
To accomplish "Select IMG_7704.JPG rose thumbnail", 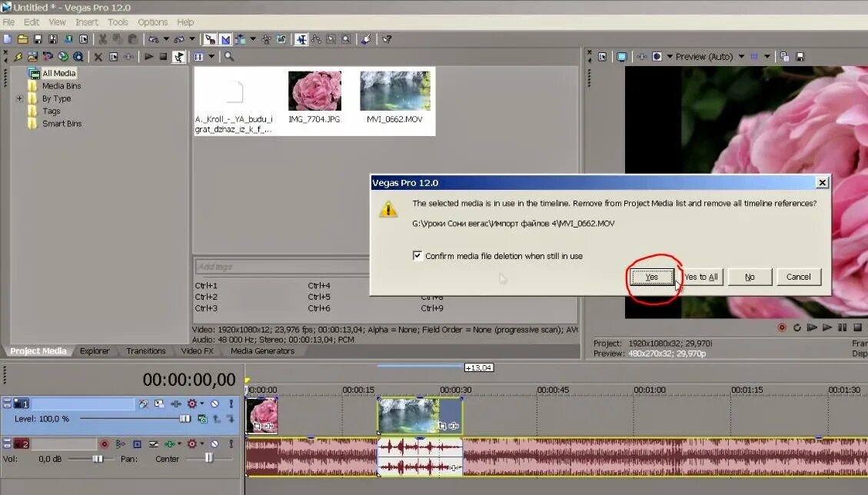I will coord(314,91).
